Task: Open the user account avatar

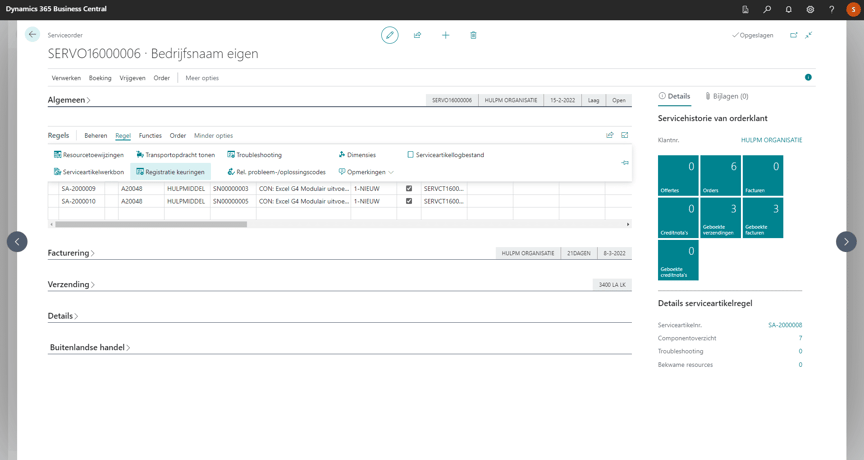Action: (854, 9)
